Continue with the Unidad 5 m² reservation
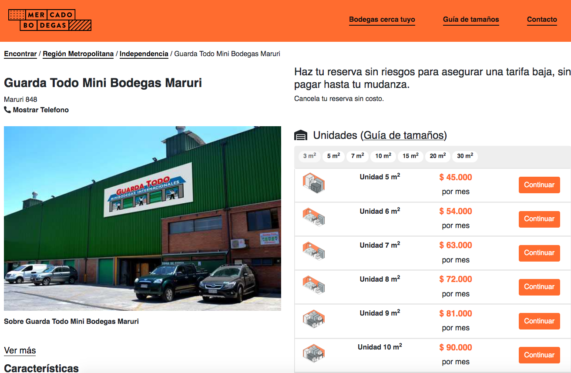571x373 pixels. tap(539, 185)
